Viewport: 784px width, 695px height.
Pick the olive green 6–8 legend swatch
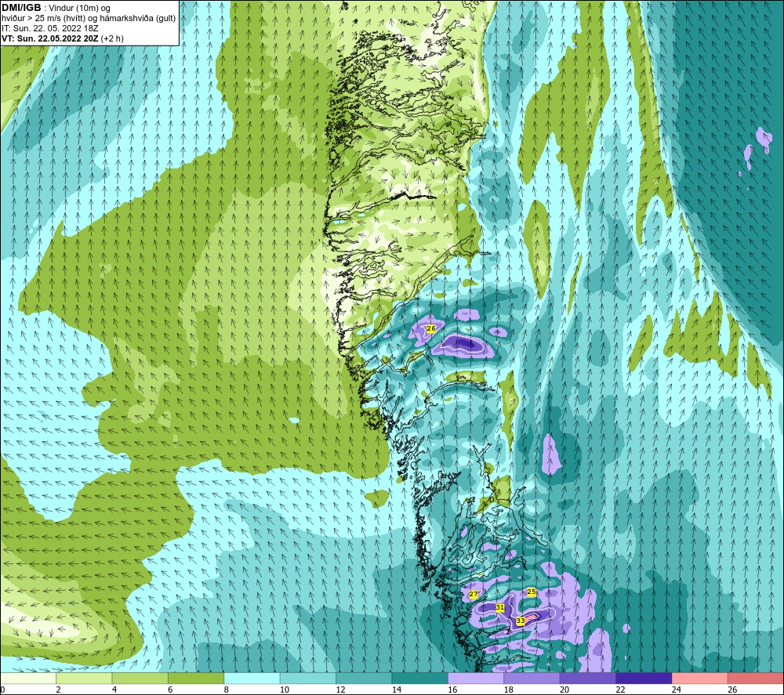196,679
